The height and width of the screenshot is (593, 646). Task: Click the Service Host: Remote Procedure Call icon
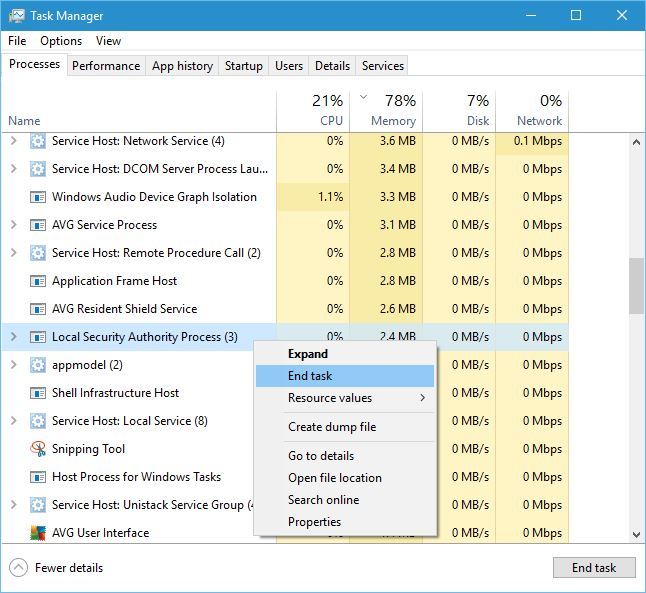tap(38, 253)
